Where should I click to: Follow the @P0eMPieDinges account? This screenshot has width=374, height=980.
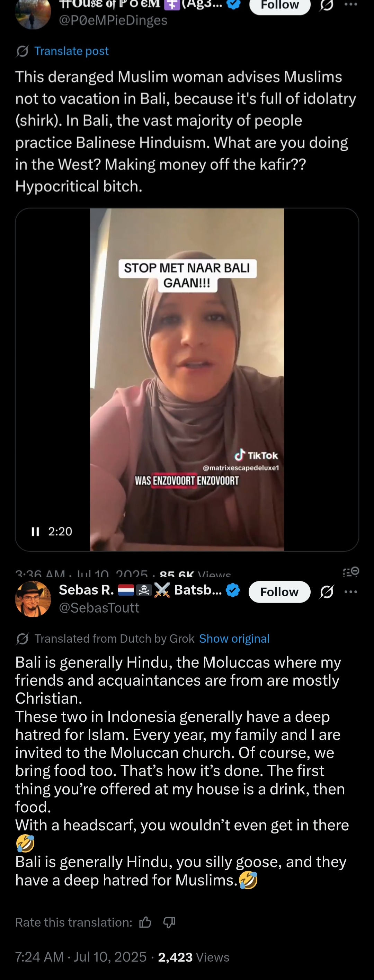pyautogui.click(x=280, y=5)
